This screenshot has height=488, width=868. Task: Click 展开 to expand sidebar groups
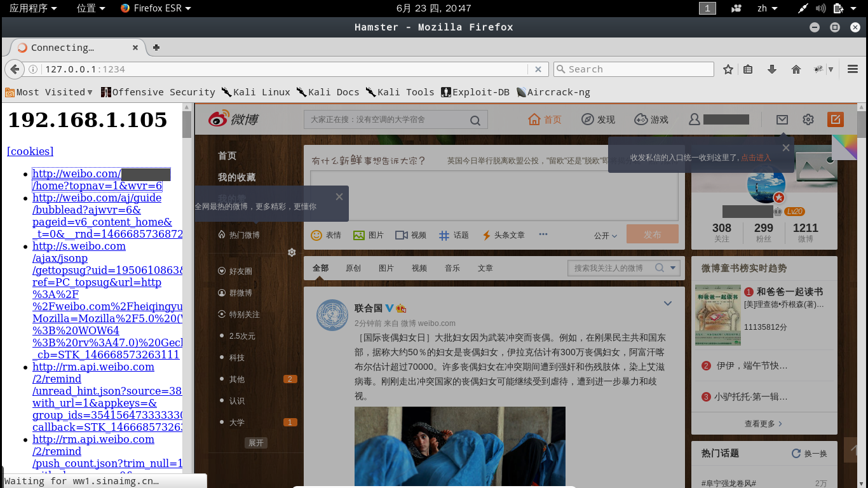tap(256, 443)
